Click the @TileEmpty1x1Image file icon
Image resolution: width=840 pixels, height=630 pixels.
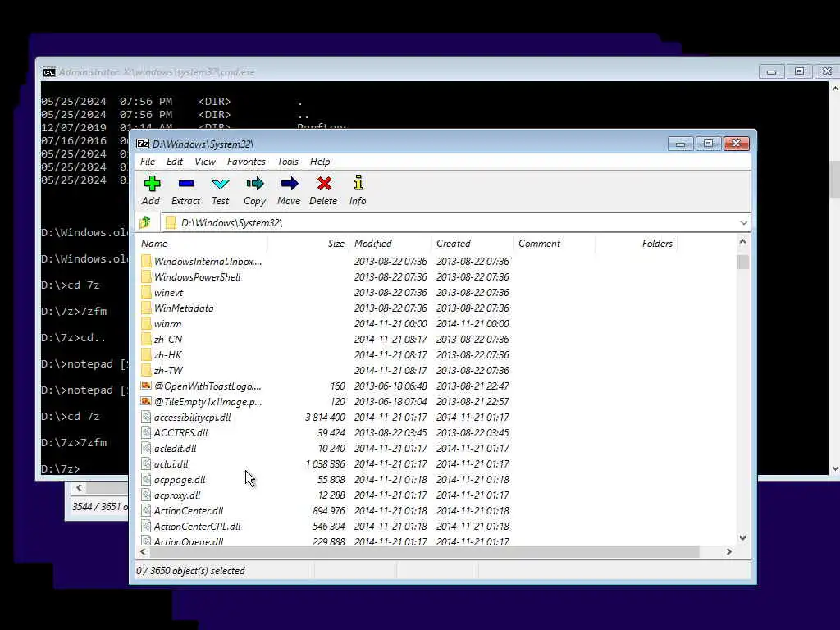pyautogui.click(x=146, y=401)
